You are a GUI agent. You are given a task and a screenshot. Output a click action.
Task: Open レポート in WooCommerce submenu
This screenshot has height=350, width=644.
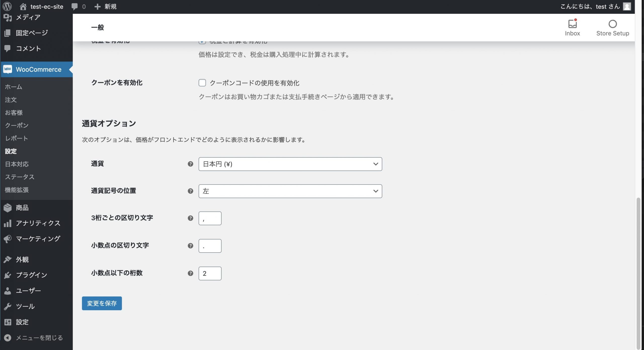coord(16,138)
